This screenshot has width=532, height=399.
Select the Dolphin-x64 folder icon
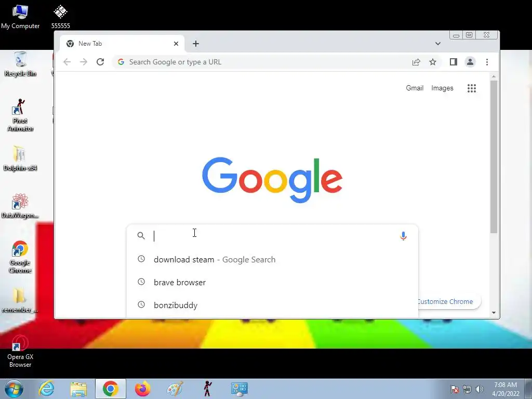click(20, 158)
